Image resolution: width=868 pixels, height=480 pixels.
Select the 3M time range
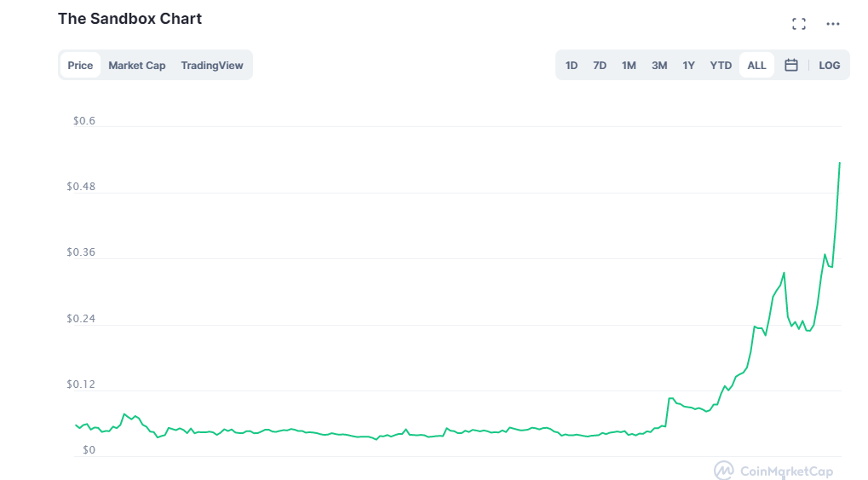[659, 65]
